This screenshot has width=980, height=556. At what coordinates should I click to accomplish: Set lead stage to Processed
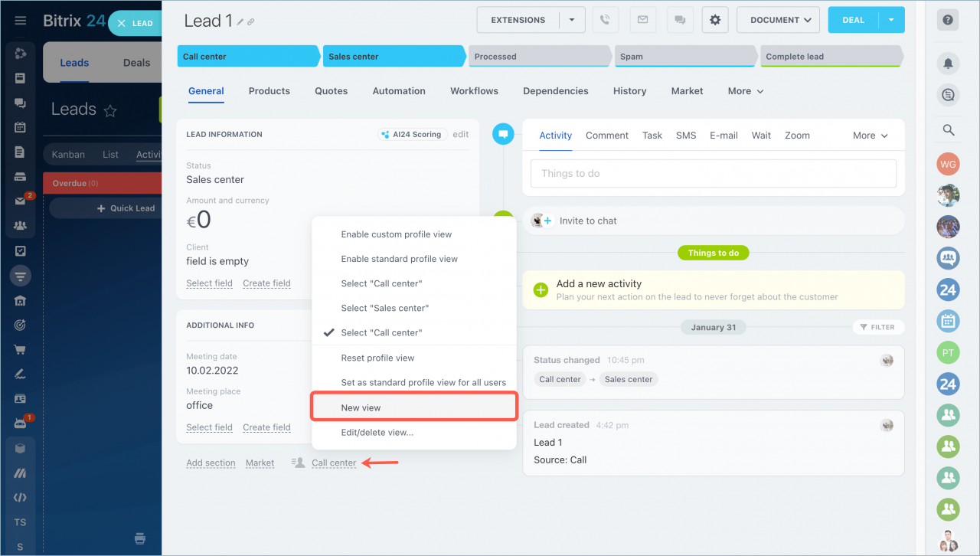[x=539, y=56]
